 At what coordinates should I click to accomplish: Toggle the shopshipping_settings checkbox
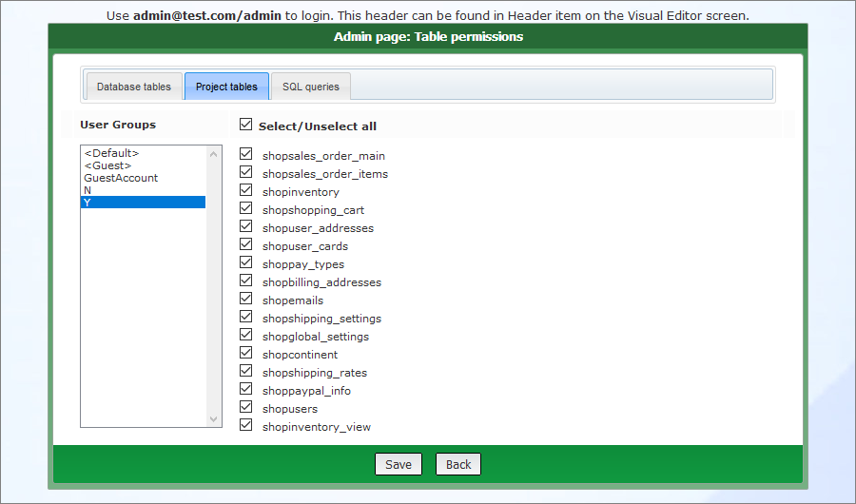pyautogui.click(x=245, y=316)
